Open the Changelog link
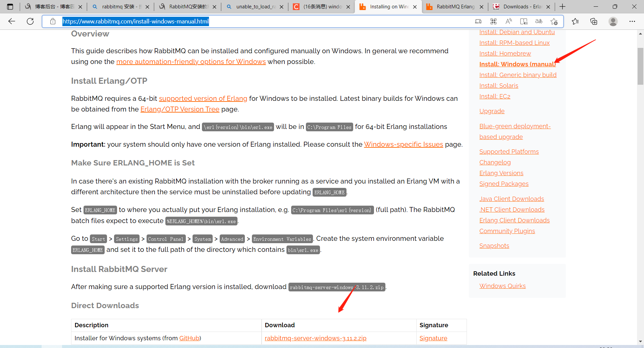This screenshot has height=348, width=644. [x=495, y=162]
